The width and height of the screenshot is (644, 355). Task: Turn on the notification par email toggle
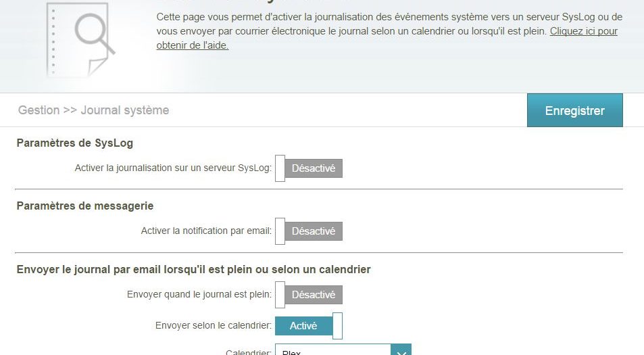pyautogui.click(x=309, y=231)
